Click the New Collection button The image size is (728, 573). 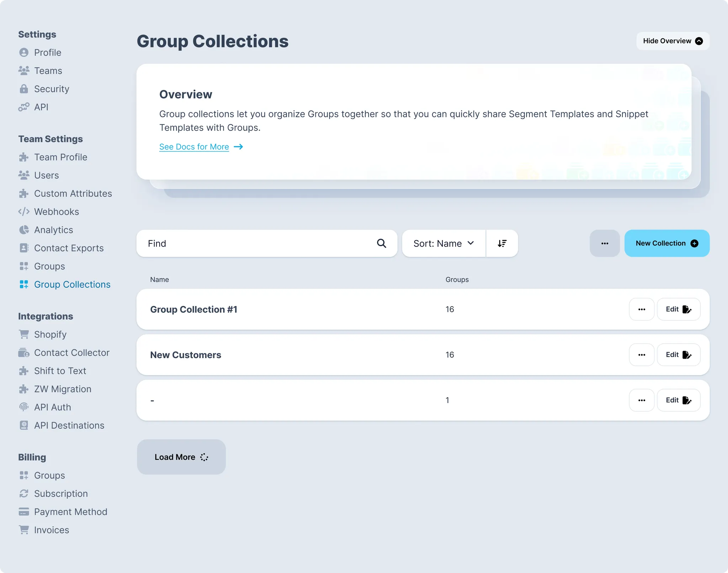[x=667, y=243]
